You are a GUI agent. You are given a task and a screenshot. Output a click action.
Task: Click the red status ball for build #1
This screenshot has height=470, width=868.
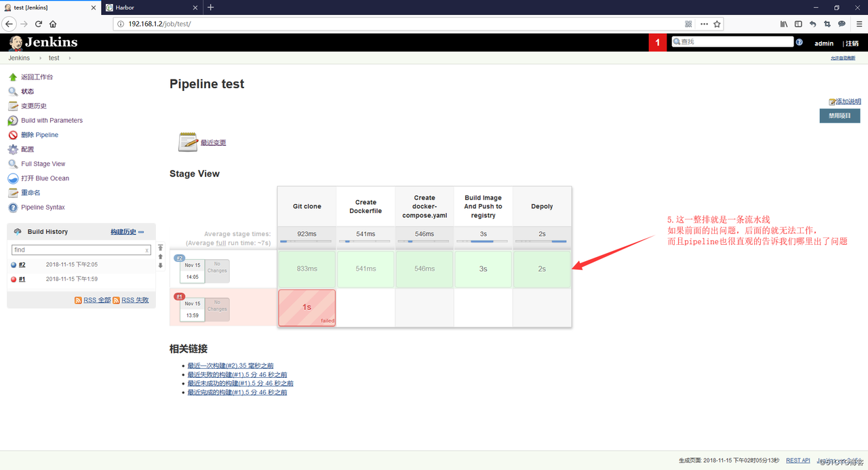(14, 279)
